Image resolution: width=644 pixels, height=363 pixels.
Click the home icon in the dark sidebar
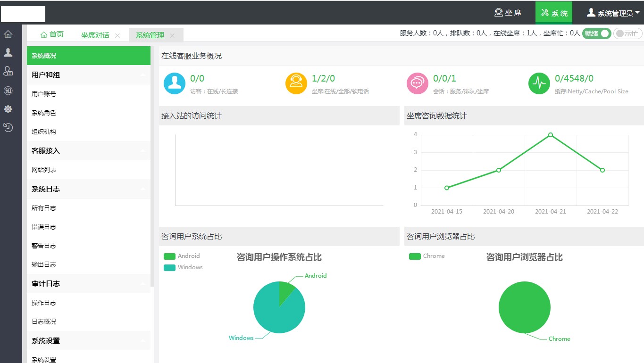pos(8,34)
